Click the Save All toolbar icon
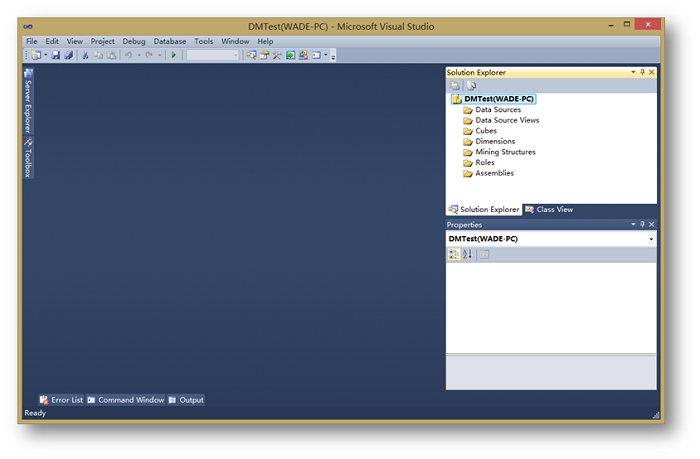 point(68,55)
